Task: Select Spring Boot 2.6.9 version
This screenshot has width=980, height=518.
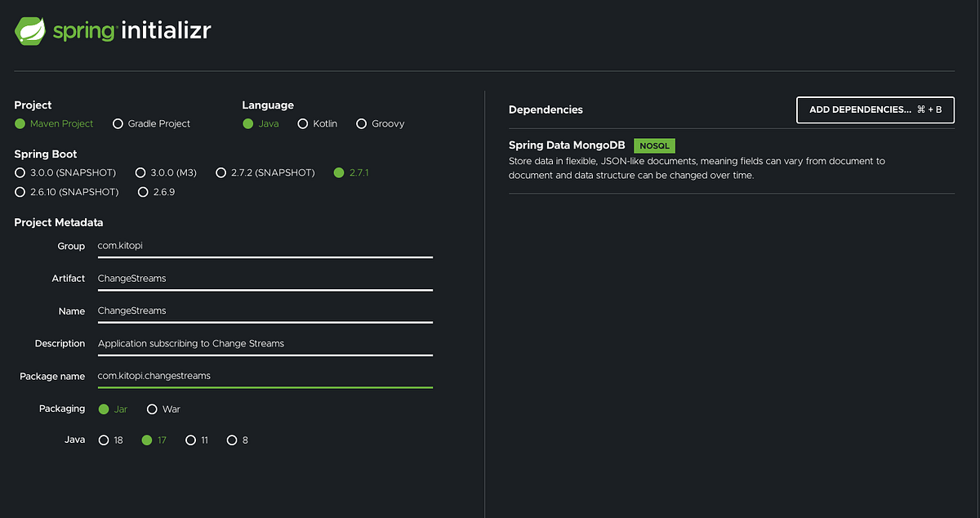Action: point(144,192)
